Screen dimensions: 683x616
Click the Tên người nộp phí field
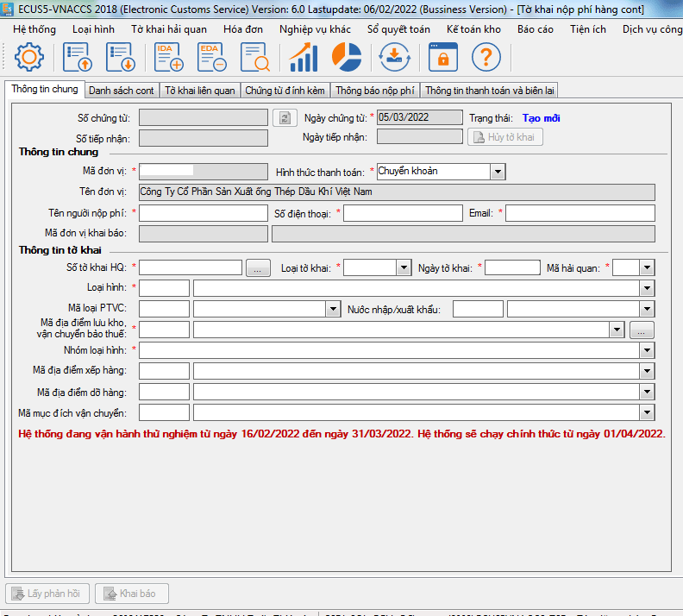(x=204, y=213)
